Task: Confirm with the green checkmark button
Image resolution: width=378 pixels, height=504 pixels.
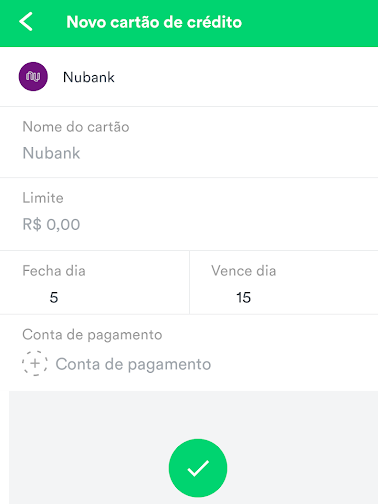Action: click(198, 468)
